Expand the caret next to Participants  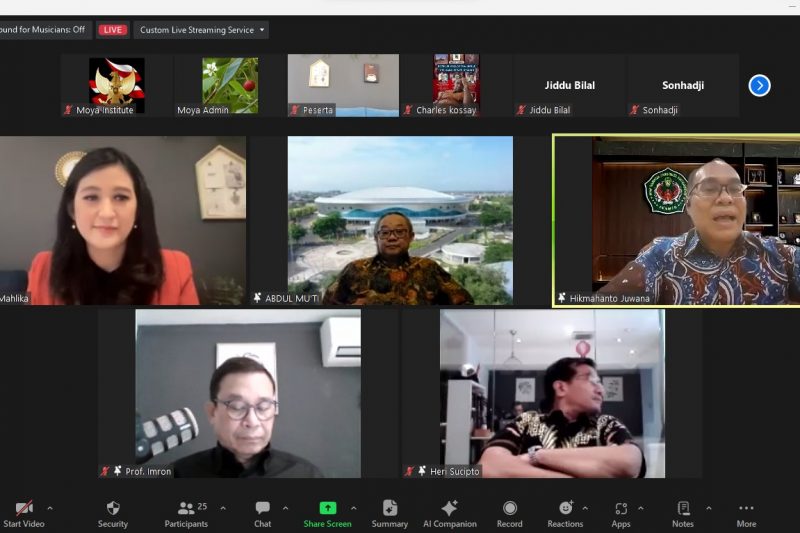click(x=222, y=508)
